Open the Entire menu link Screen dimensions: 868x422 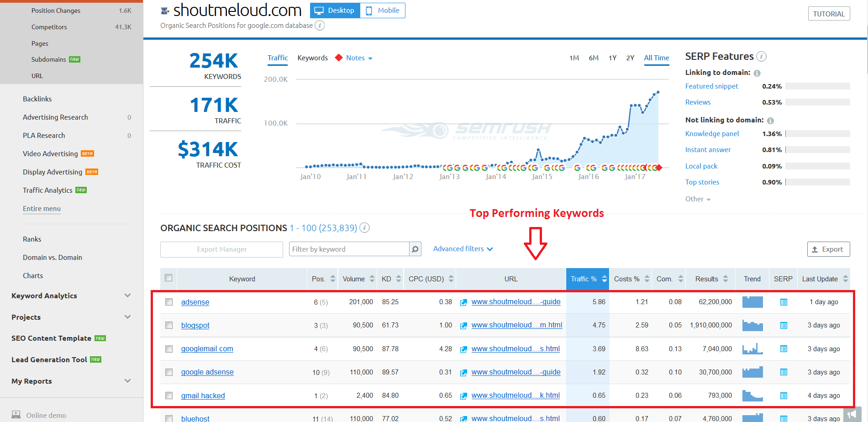tap(42, 209)
